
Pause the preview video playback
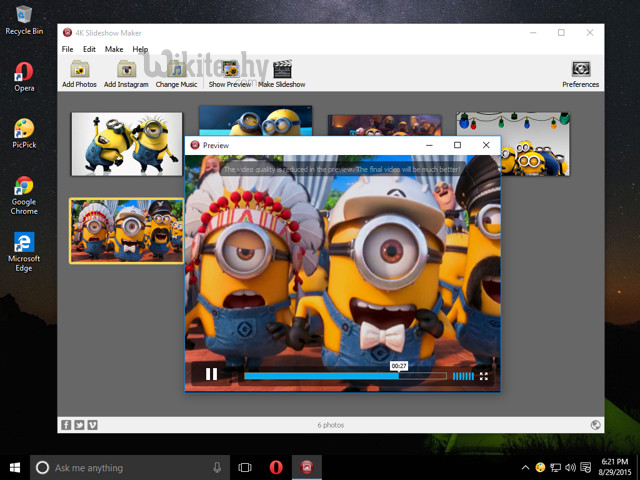pyautogui.click(x=211, y=375)
